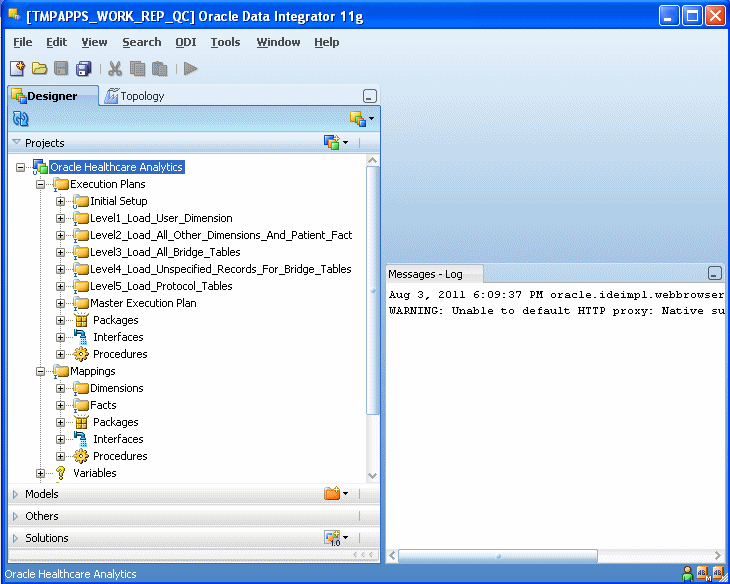This screenshot has height=584, width=730.
Task: Expand the Others accordion section
Action: tap(16, 516)
